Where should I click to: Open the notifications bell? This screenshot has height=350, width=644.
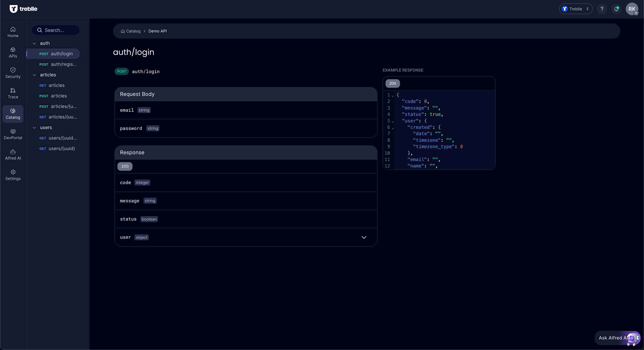616,9
